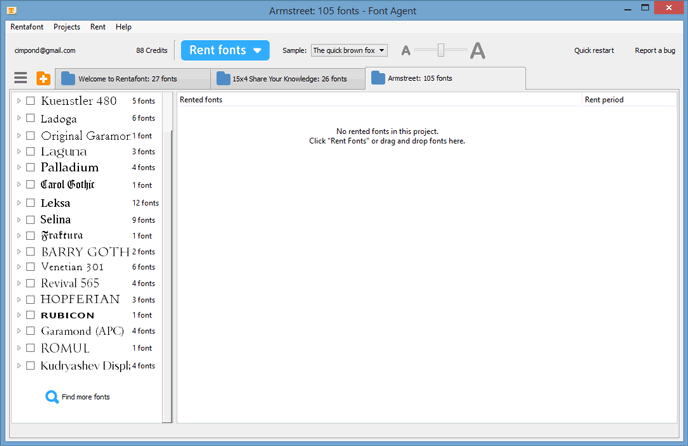Expand the Kudryashev Display family arrow
This screenshot has width=688, height=446.
click(x=18, y=365)
